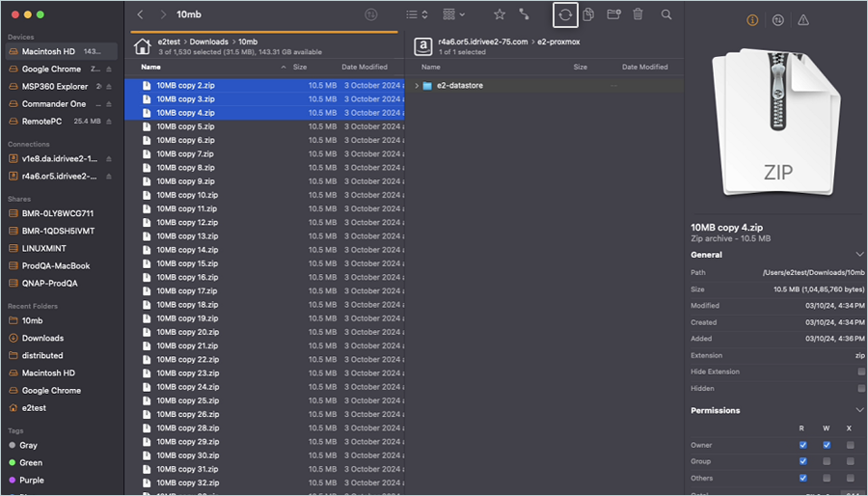The height and width of the screenshot is (496, 868).
Task: Show the info tab in inspector
Action: tap(752, 20)
